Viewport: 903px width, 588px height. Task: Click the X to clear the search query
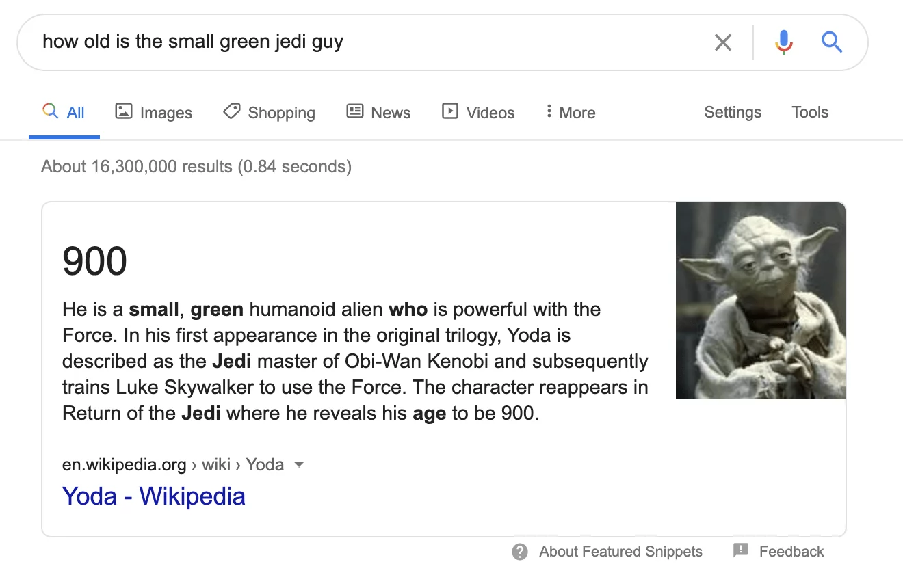coord(722,42)
